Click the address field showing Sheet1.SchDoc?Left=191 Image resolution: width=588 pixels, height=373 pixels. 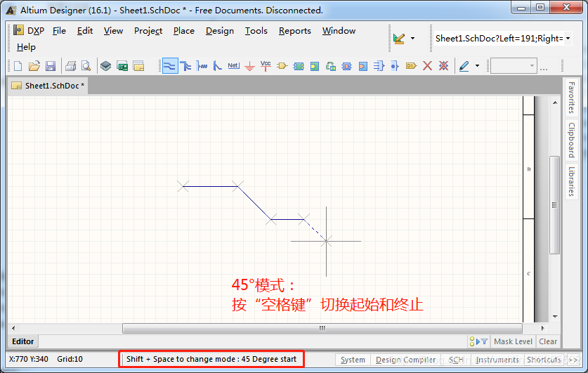pos(499,38)
